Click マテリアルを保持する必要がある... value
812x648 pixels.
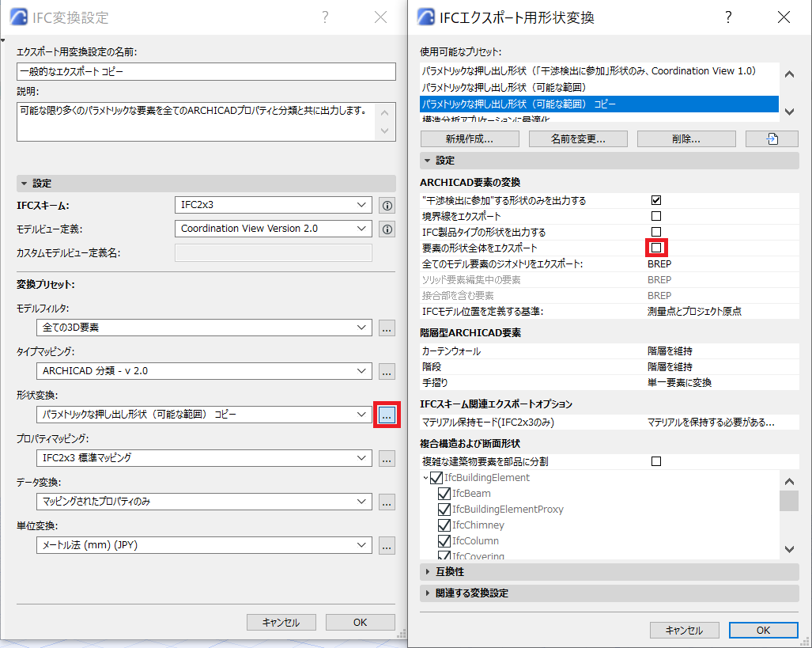click(x=711, y=423)
